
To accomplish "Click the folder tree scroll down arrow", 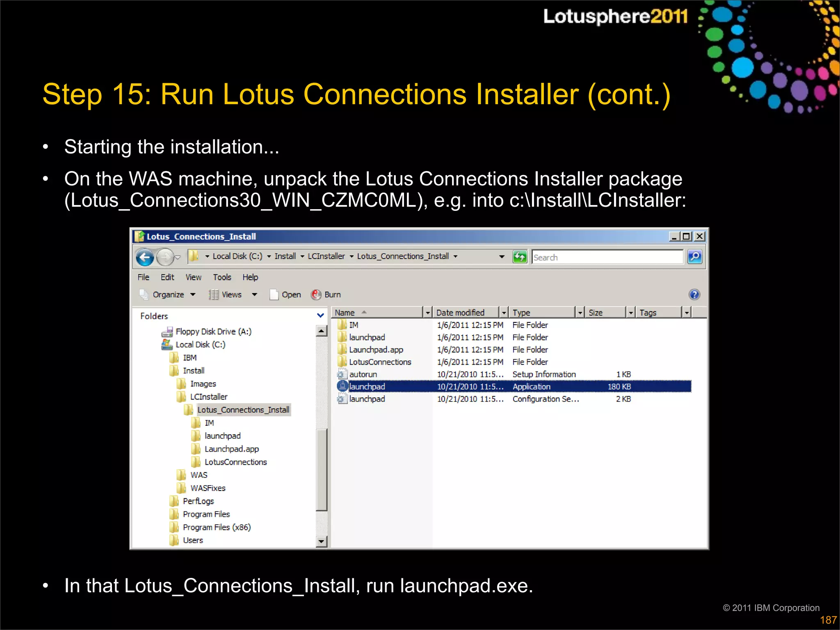I will 322,541.
